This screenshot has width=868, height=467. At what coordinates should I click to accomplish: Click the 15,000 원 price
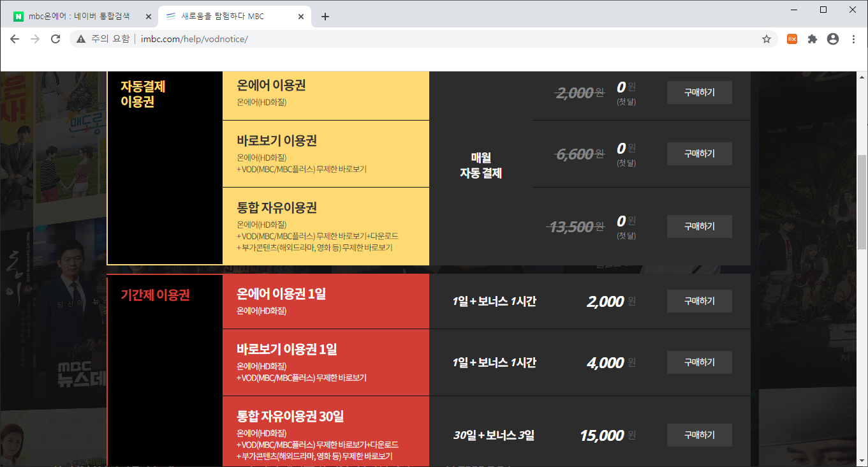[x=608, y=435]
